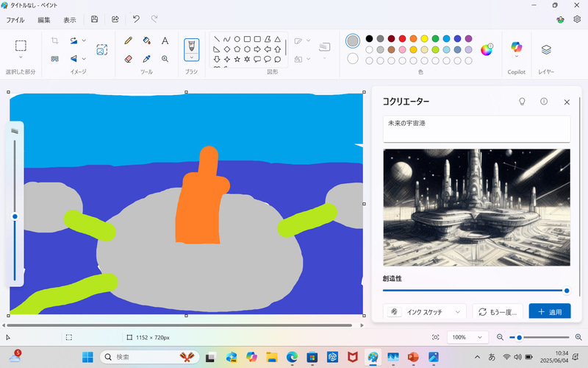This screenshot has width=588, height=368.
Task: Click the Crop image icon
Action: coord(54,40)
